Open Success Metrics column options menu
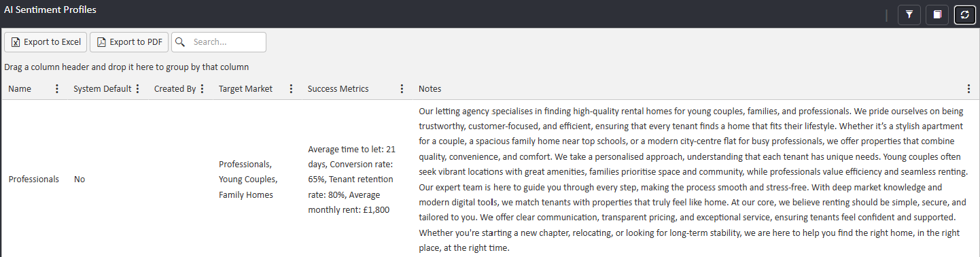The image size is (980, 257). [x=402, y=89]
